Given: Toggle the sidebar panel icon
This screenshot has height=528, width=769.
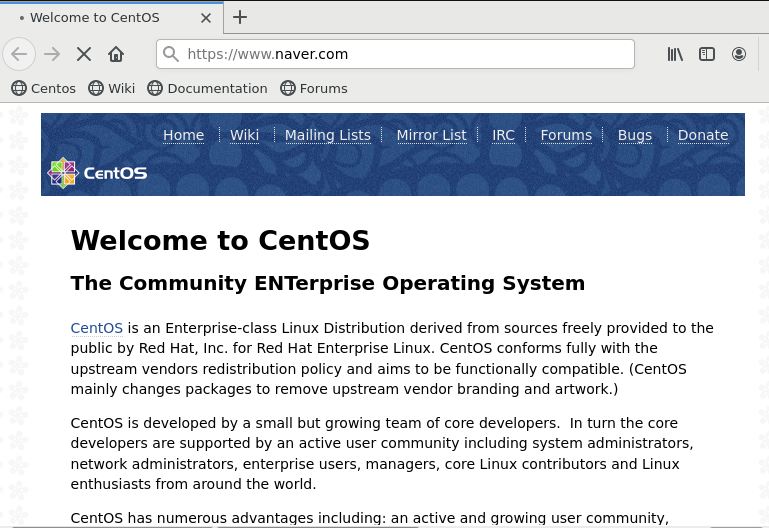Looking at the screenshot, I should point(707,54).
